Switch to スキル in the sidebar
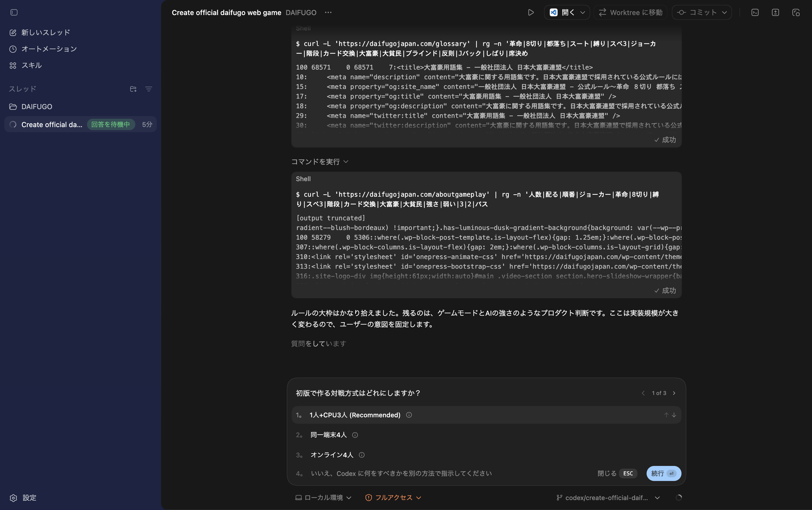Image resolution: width=812 pixels, height=510 pixels. pos(32,66)
